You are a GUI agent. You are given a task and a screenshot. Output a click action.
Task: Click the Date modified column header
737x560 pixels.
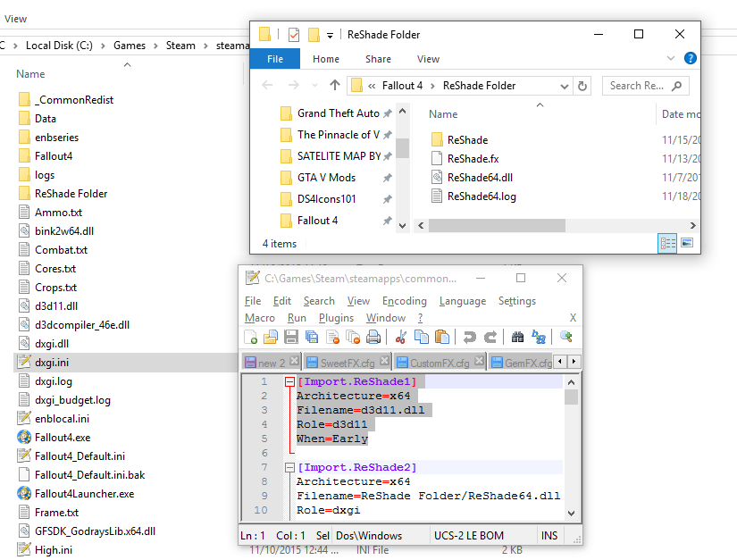[681, 114]
